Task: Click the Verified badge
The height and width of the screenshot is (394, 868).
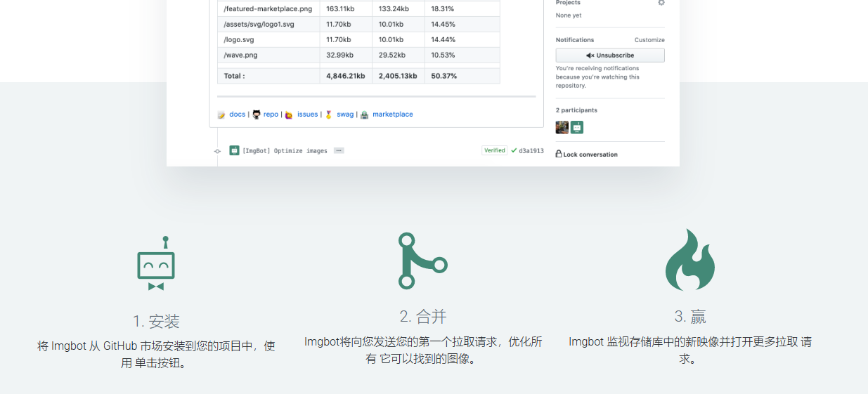Action: (x=495, y=150)
